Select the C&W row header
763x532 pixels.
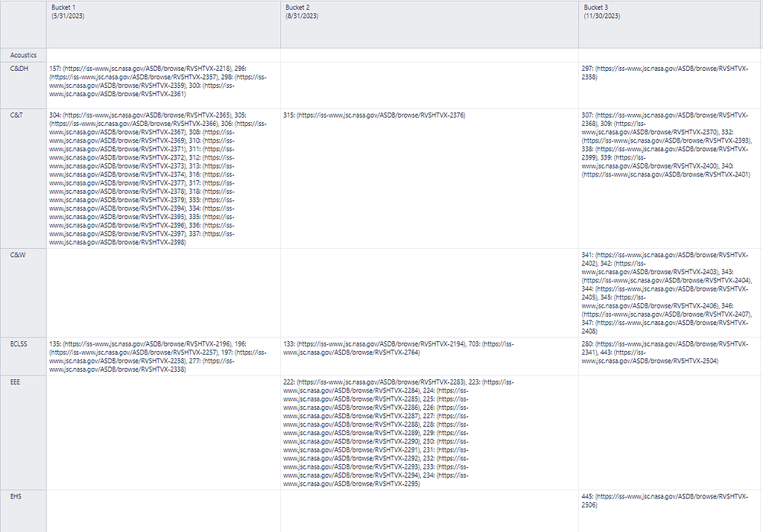tap(18, 254)
